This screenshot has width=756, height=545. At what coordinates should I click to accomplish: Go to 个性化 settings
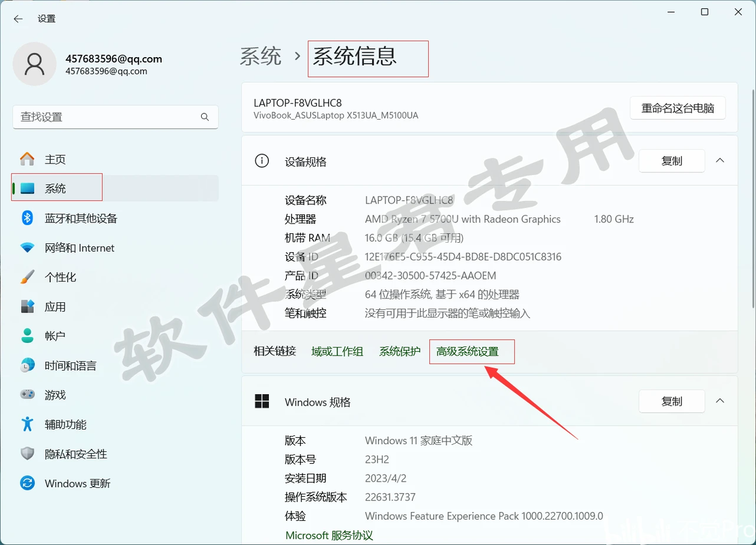[115, 277]
